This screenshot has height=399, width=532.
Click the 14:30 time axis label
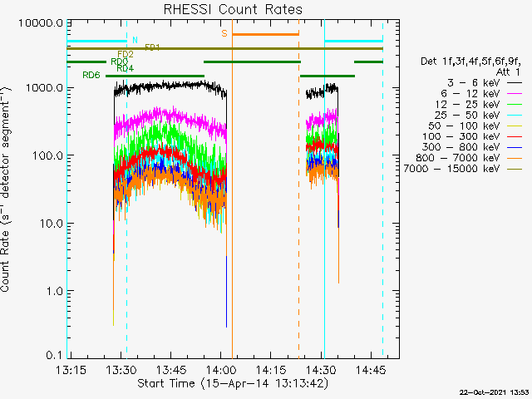321,369
